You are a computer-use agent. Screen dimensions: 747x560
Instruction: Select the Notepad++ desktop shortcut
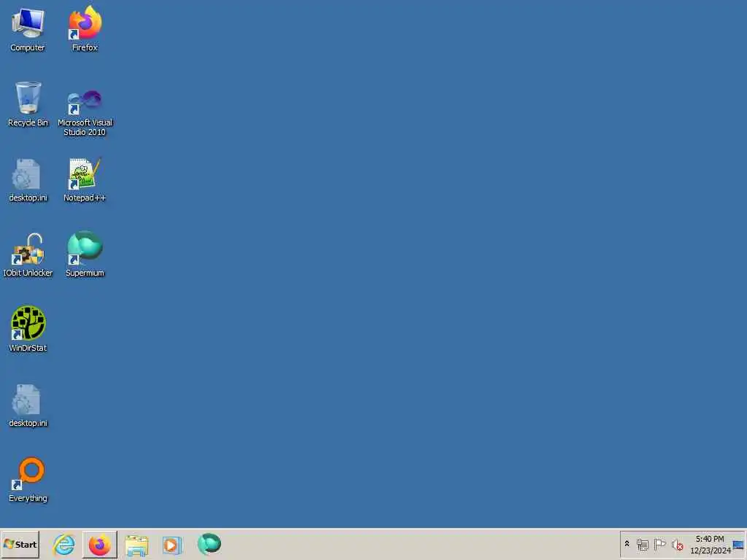(85, 181)
